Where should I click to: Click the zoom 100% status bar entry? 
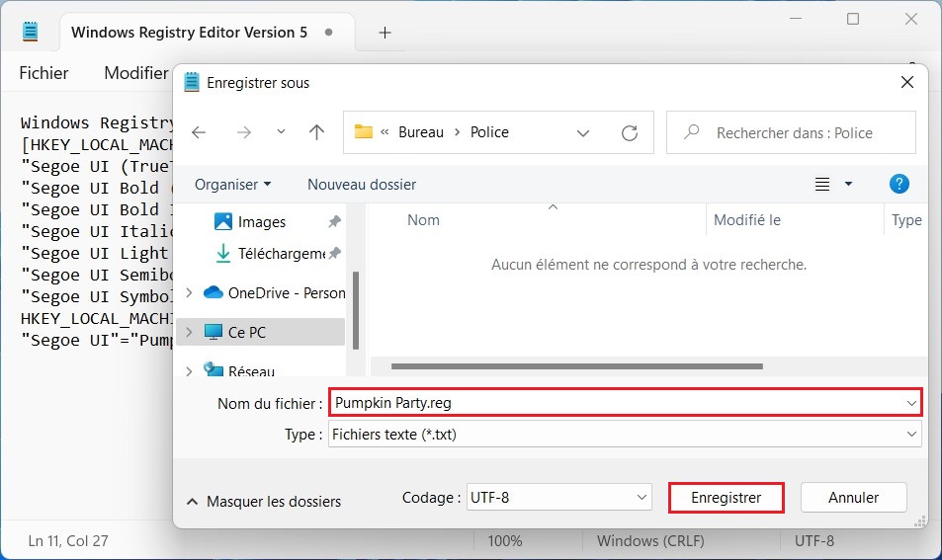tap(505, 541)
